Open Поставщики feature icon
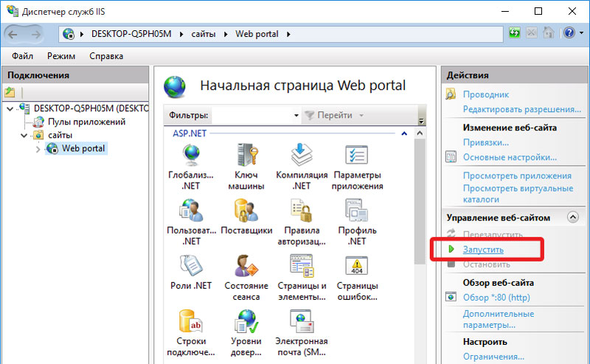 (x=246, y=210)
